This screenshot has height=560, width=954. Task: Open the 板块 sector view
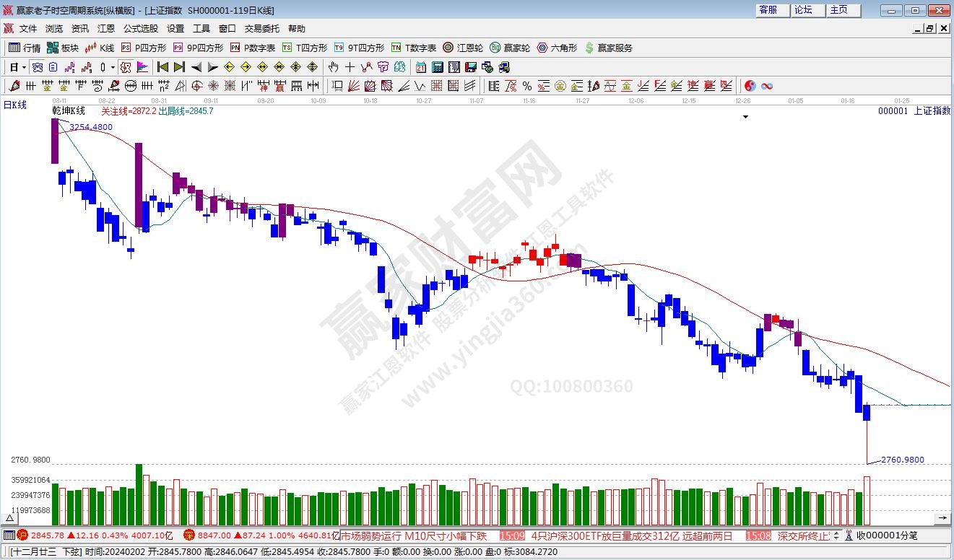(63, 48)
